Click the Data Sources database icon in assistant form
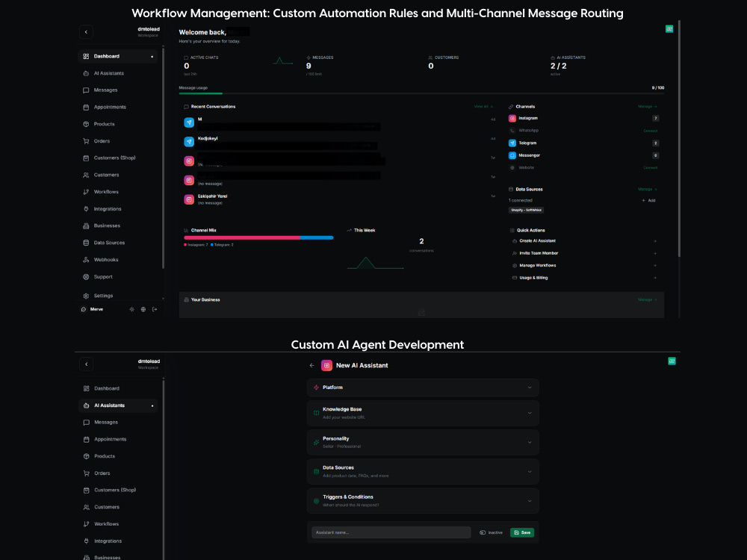Image resolution: width=747 pixels, height=560 pixels. [x=316, y=472]
